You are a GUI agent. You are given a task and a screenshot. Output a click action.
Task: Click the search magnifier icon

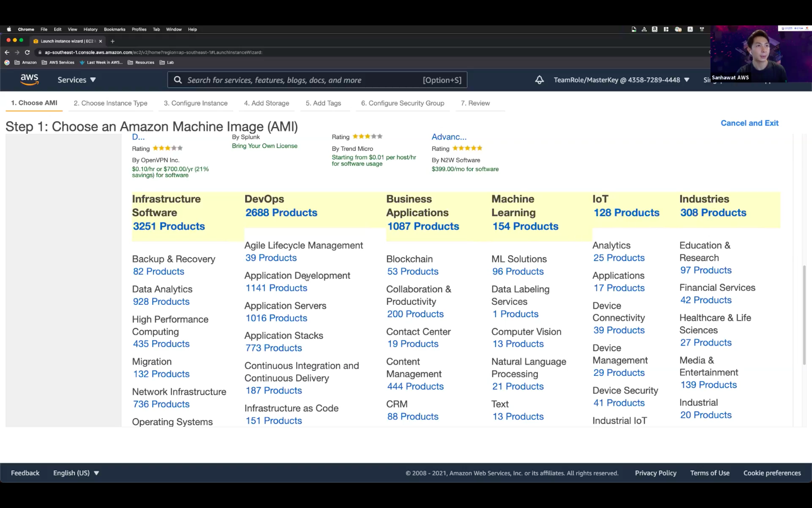tap(178, 80)
